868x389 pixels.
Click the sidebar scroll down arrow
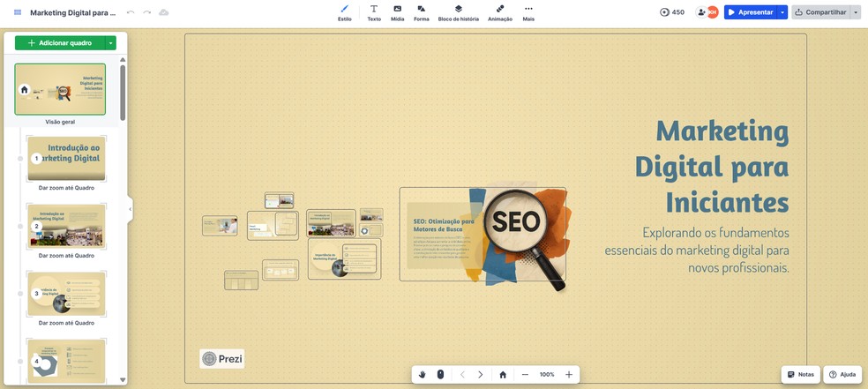123,379
